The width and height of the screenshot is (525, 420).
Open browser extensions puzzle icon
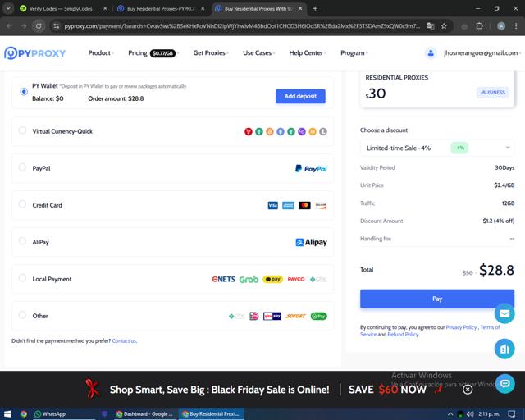(x=479, y=25)
